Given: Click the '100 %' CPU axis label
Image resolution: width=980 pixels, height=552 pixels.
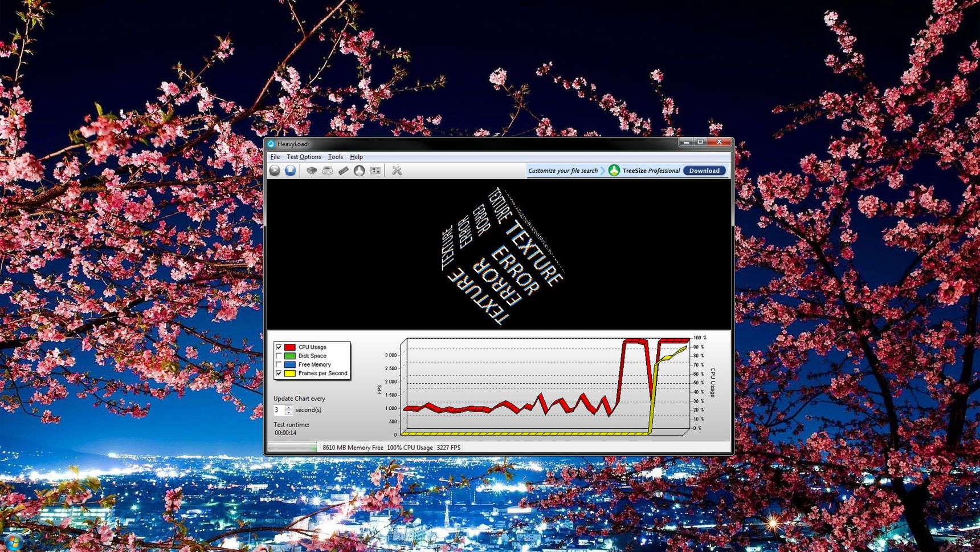Looking at the screenshot, I should (700, 338).
